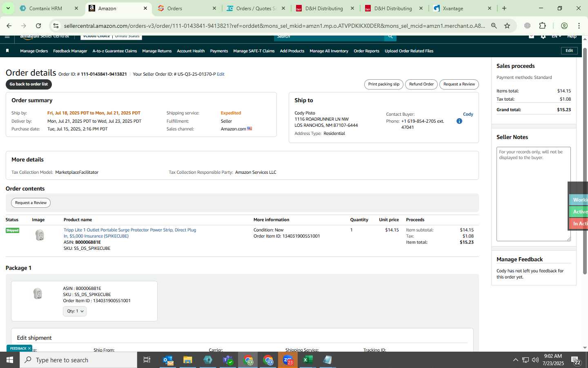
Task: Show hidden system tray icons
Action: pos(515,360)
